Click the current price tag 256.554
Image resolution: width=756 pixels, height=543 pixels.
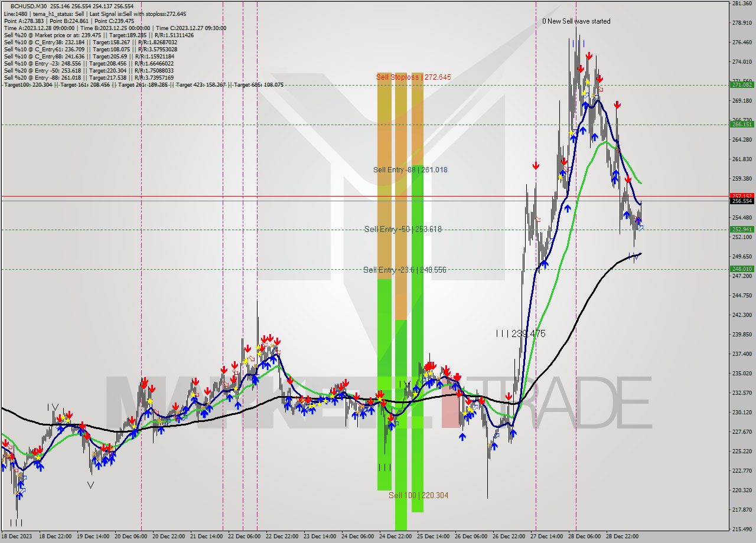coord(742,201)
